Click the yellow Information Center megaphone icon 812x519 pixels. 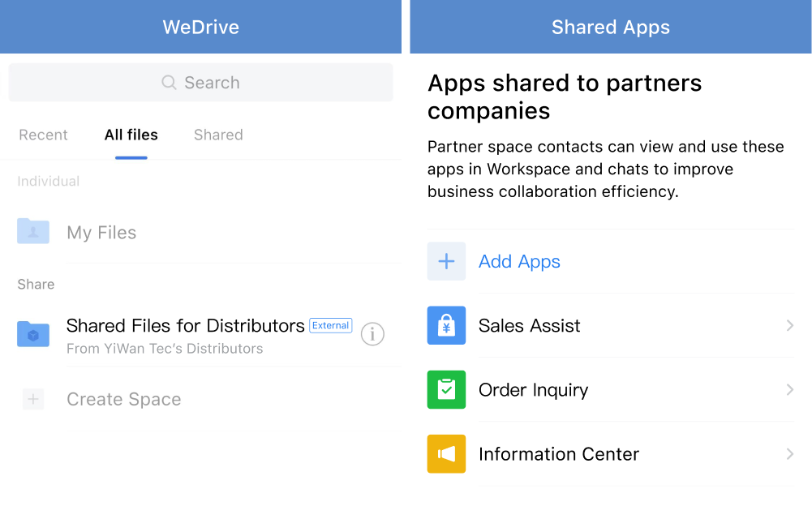(x=446, y=454)
